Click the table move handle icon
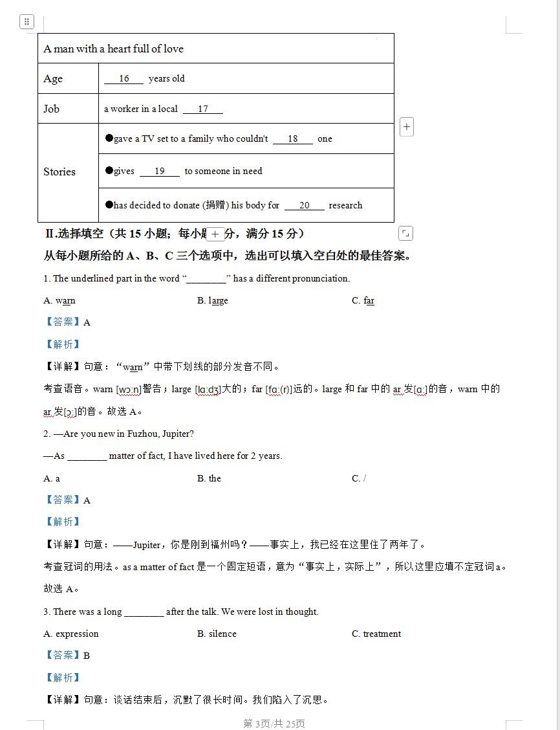The width and height of the screenshot is (560, 730). pyautogui.click(x=27, y=21)
